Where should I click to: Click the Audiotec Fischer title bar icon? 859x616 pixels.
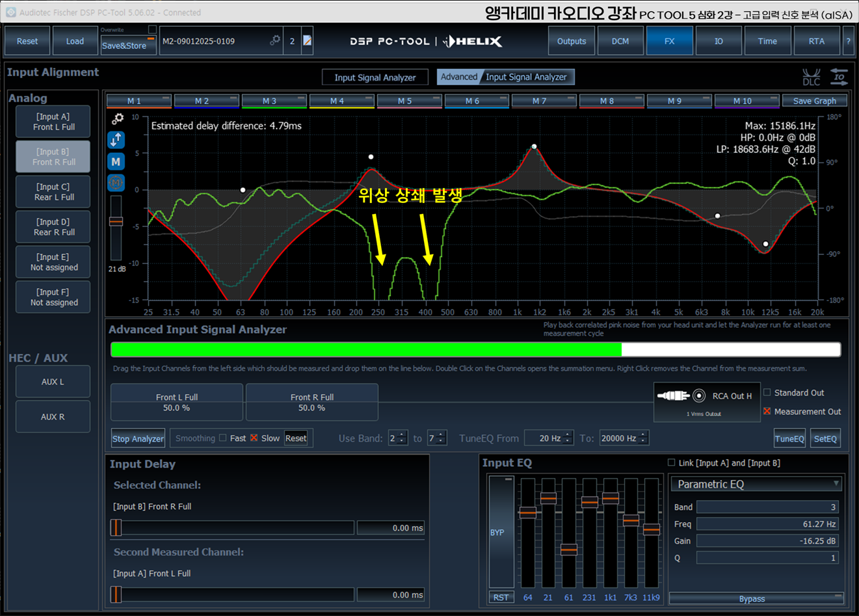[x=10, y=12]
